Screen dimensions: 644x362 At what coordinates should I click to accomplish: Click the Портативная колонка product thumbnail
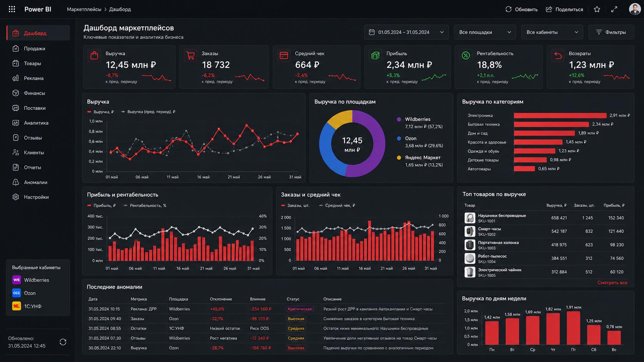point(470,245)
